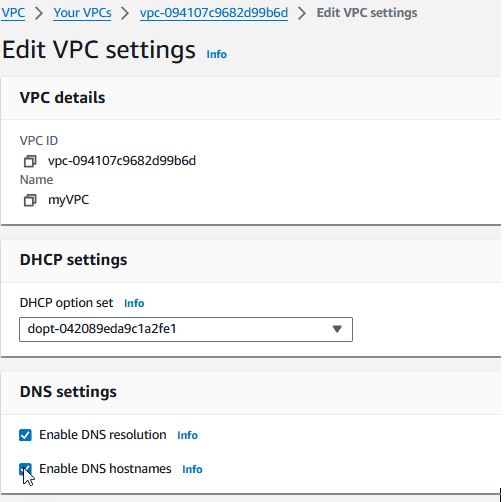Show Info for the DHCP option set

[134, 303]
